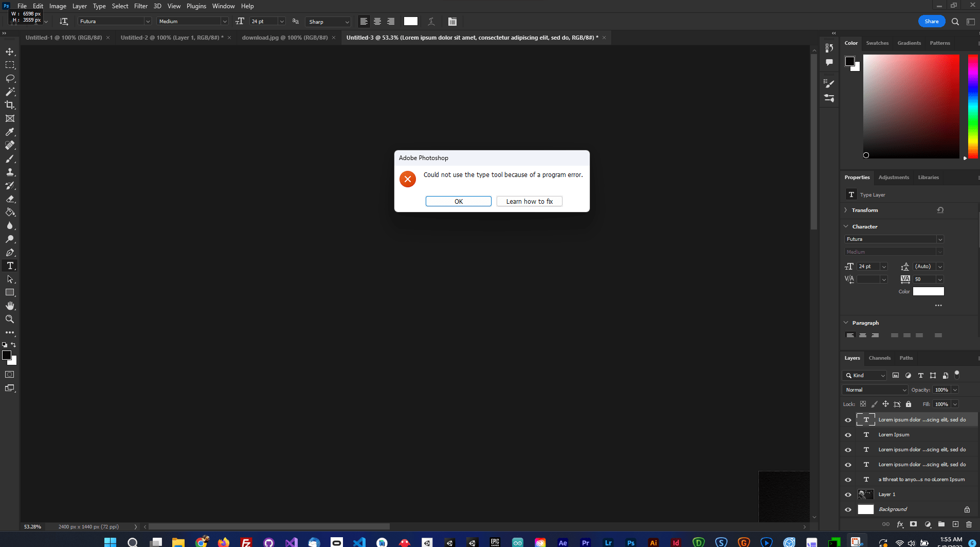Viewport: 980px width, 547px height.
Task: Open the layer blending mode dropdown
Action: [x=874, y=390]
